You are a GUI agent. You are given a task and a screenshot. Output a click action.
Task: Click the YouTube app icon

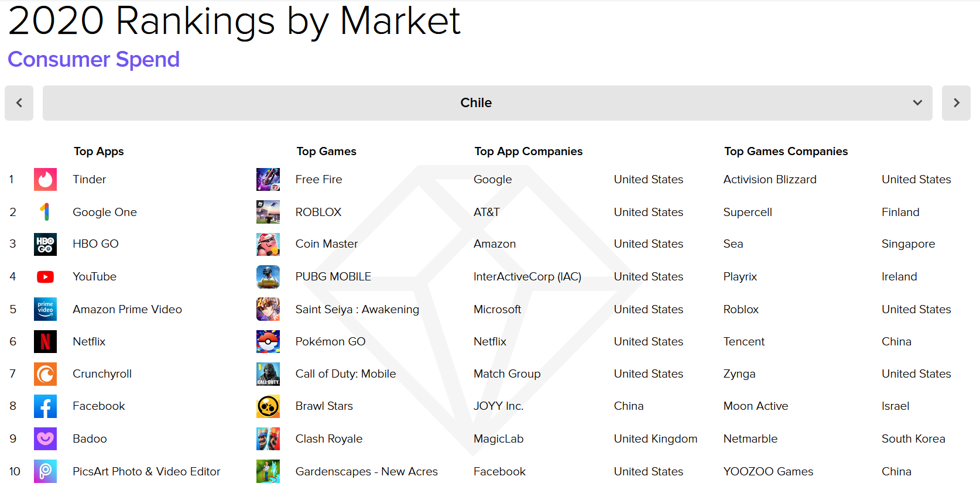pos(45,277)
